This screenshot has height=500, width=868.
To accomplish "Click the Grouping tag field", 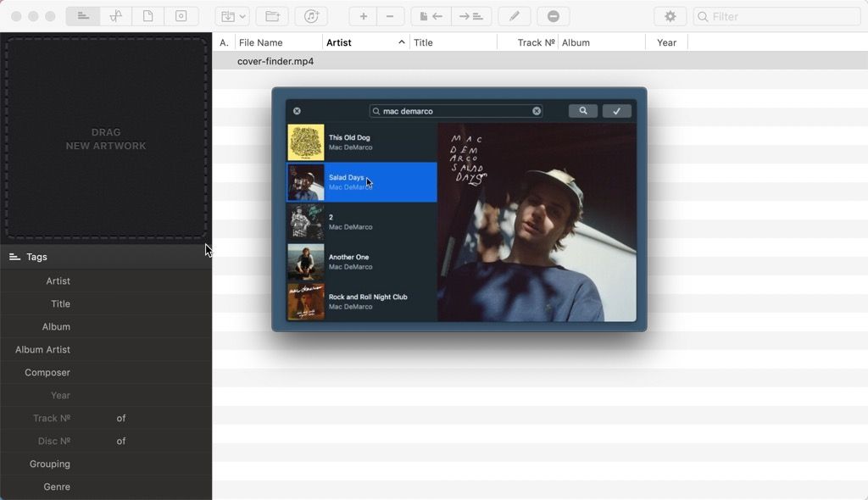I will 142,464.
